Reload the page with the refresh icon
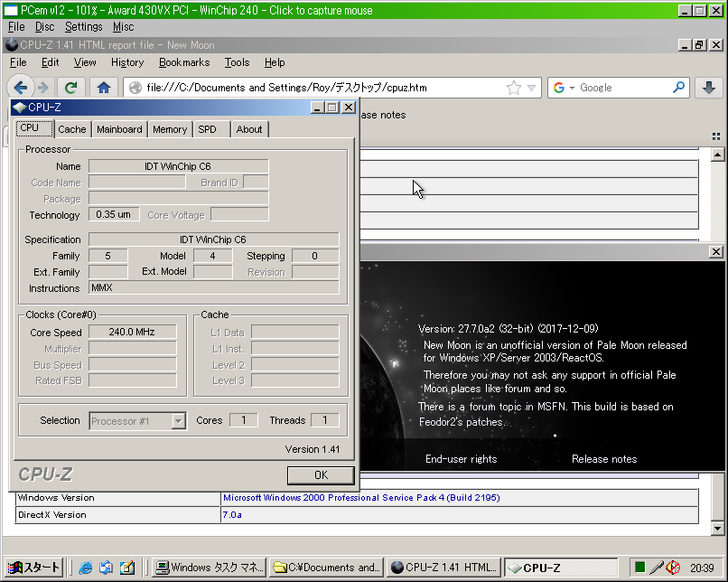This screenshot has width=728, height=582. pos(70,88)
